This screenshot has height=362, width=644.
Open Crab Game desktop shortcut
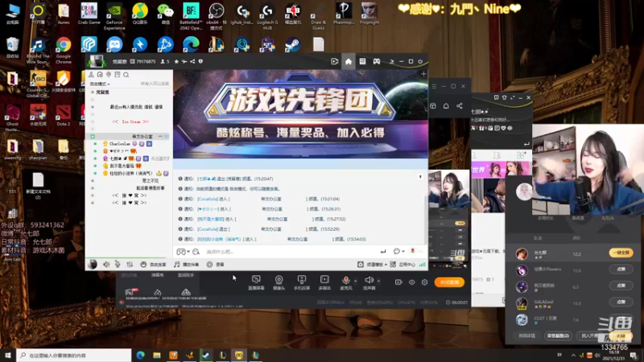pyautogui.click(x=89, y=14)
